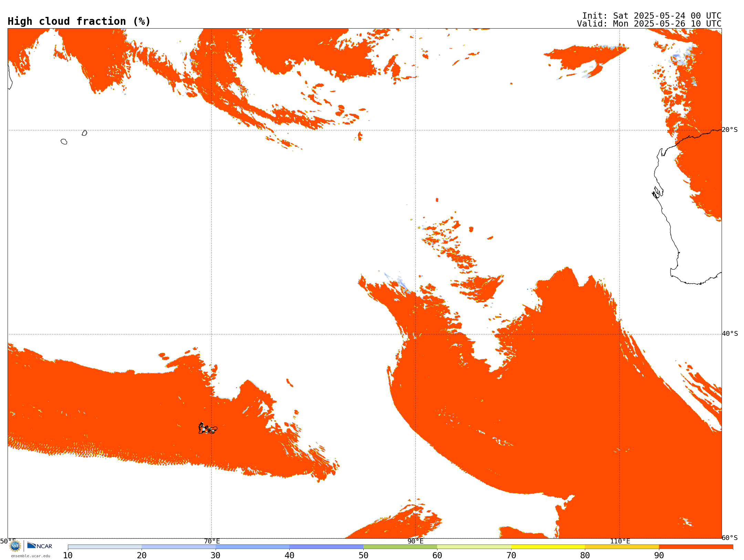The height and width of the screenshot is (560, 744).
Task: Click the colorbar tick label 60
Action: coord(437,556)
